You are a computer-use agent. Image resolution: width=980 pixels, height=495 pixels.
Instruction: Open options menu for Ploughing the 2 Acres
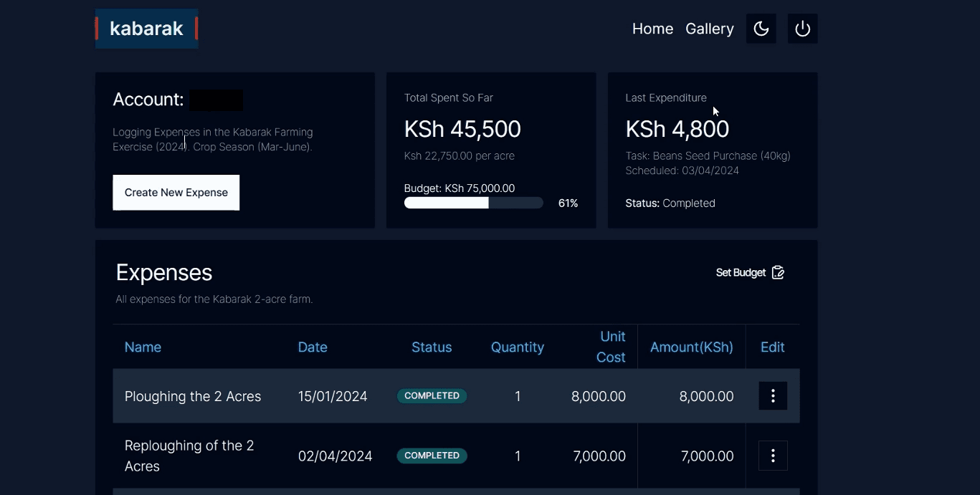(x=773, y=396)
